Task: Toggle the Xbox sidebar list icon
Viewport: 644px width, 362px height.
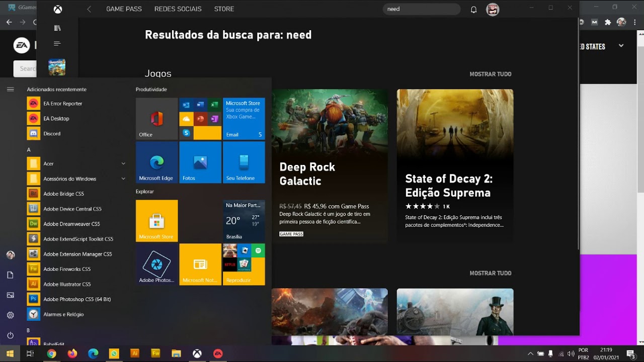Action: coord(57,44)
